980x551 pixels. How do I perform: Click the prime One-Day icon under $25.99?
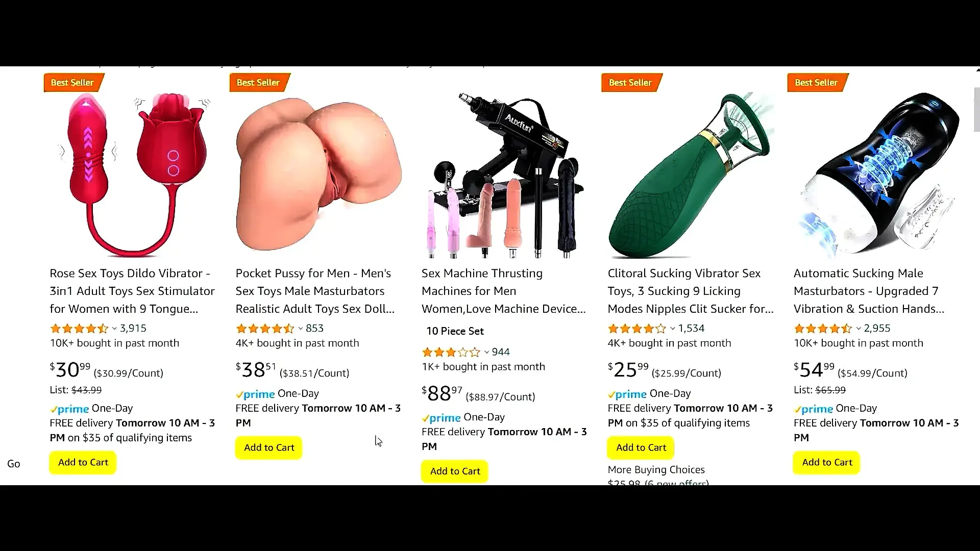(627, 394)
